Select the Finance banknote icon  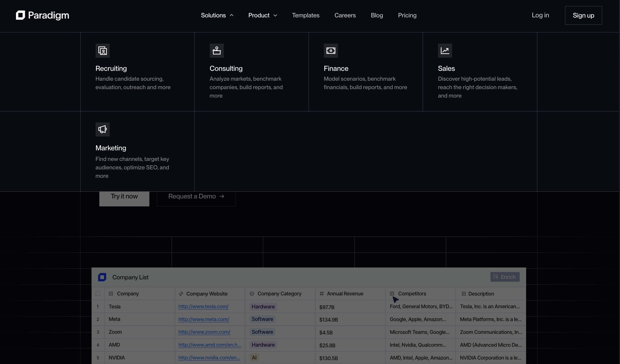(331, 51)
